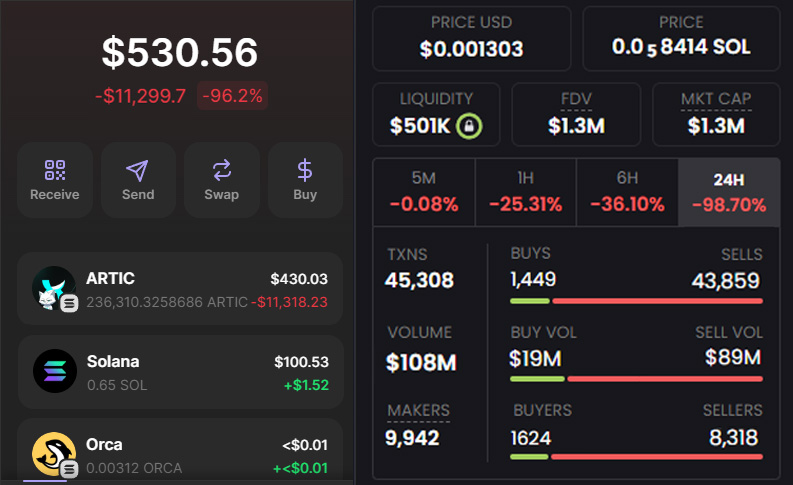
Task: Click the Swap button label
Action: pyautogui.click(x=222, y=195)
